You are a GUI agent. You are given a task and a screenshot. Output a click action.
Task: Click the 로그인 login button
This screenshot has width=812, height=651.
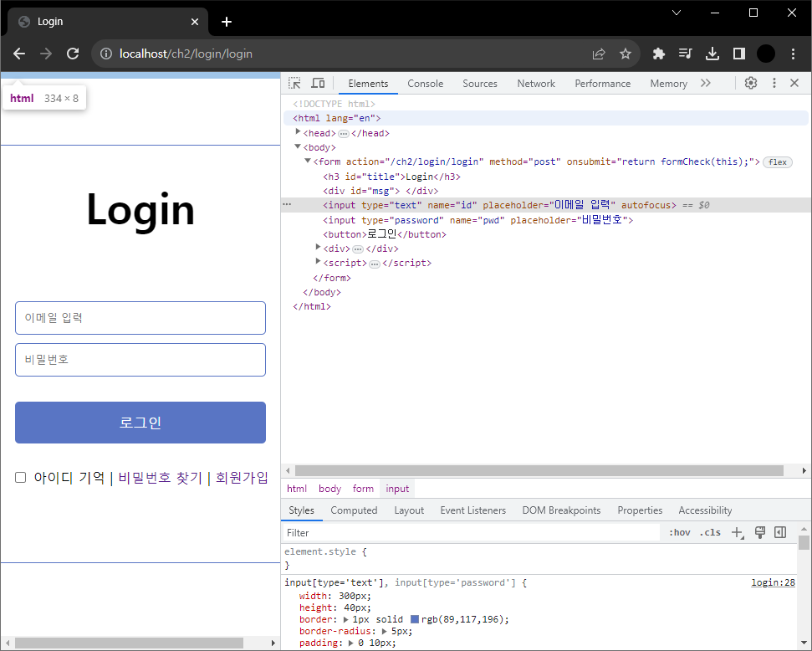point(140,423)
